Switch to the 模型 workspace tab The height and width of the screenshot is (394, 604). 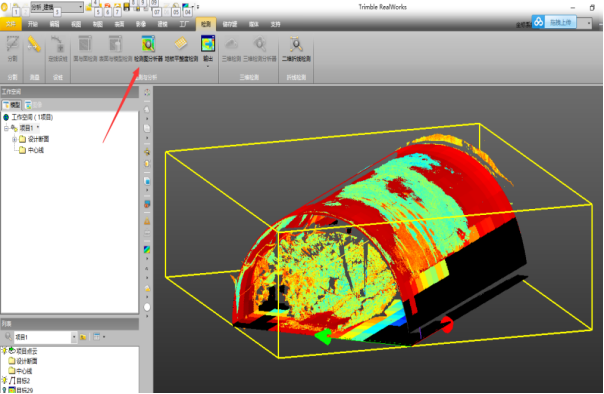[x=12, y=105]
